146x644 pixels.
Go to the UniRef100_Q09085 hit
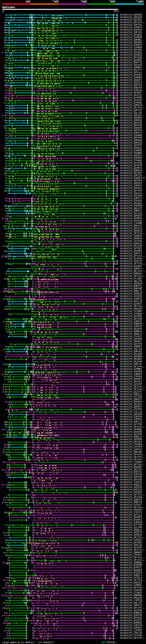[131, 98]
